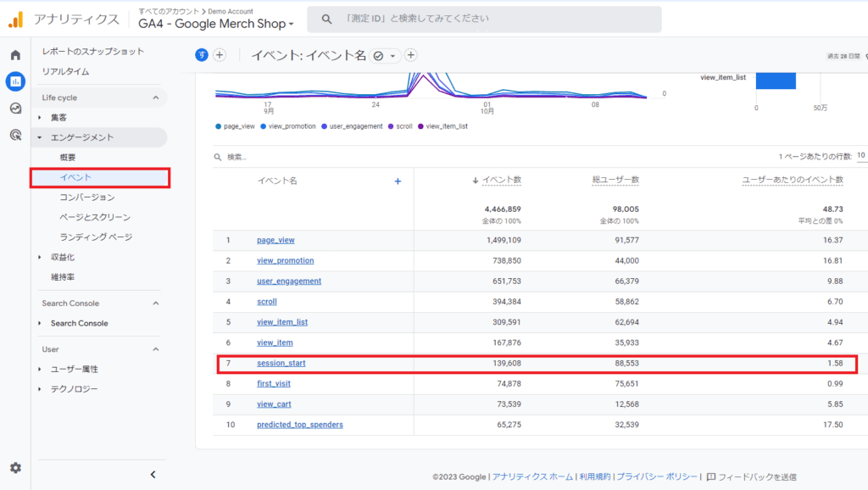The height and width of the screenshot is (490, 868).
Task: Toggle view_item_list series in chart legend
Action: pos(442,126)
